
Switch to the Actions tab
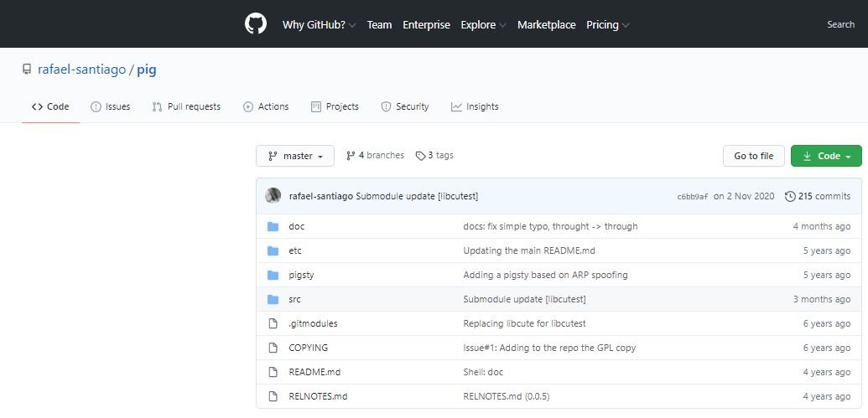pos(266,106)
